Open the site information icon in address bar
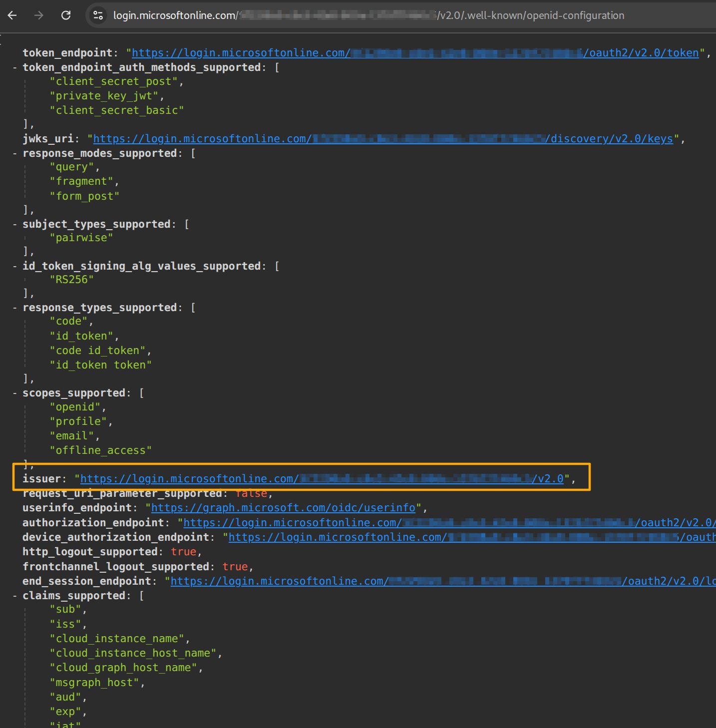This screenshot has width=716, height=728. (97, 15)
